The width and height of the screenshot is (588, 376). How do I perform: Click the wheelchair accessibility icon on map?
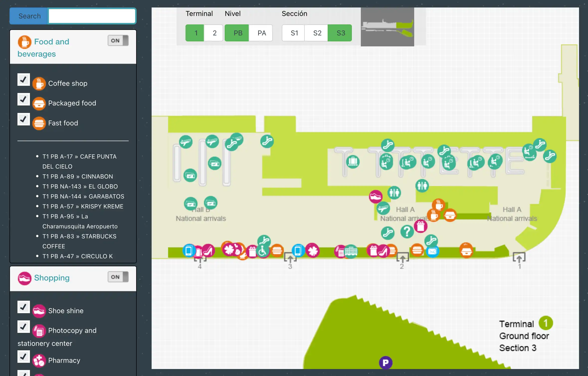(x=262, y=251)
